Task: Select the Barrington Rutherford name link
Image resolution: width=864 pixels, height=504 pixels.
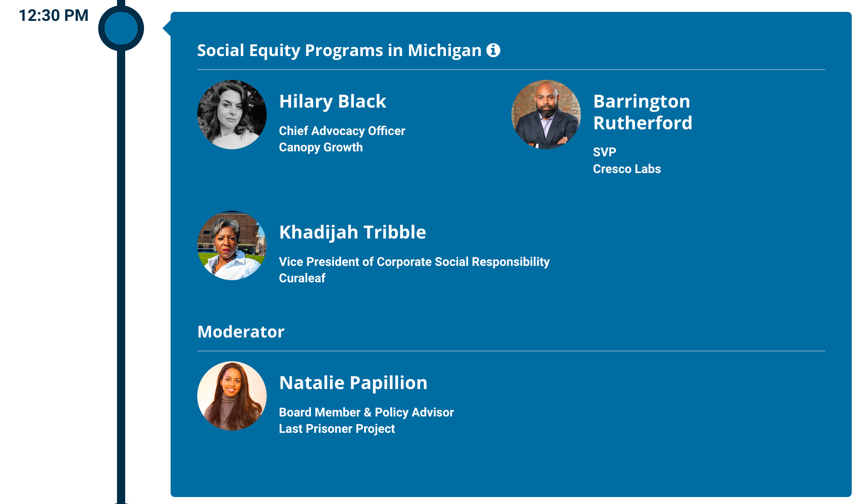Action: pos(643,112)
